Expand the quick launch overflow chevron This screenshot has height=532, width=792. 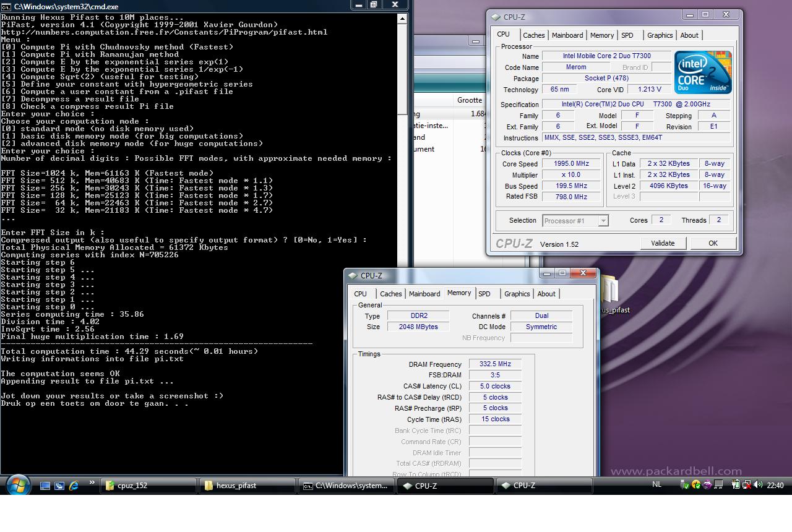pos(92,483)
